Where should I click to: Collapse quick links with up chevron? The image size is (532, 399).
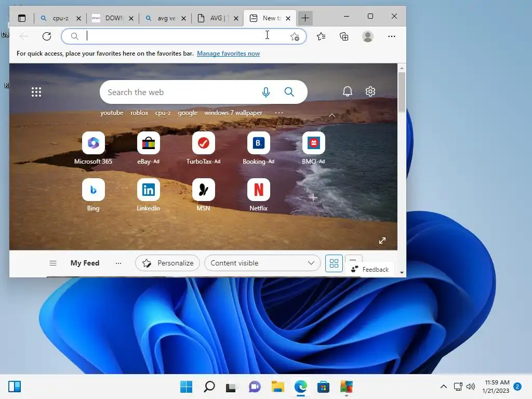332,115
